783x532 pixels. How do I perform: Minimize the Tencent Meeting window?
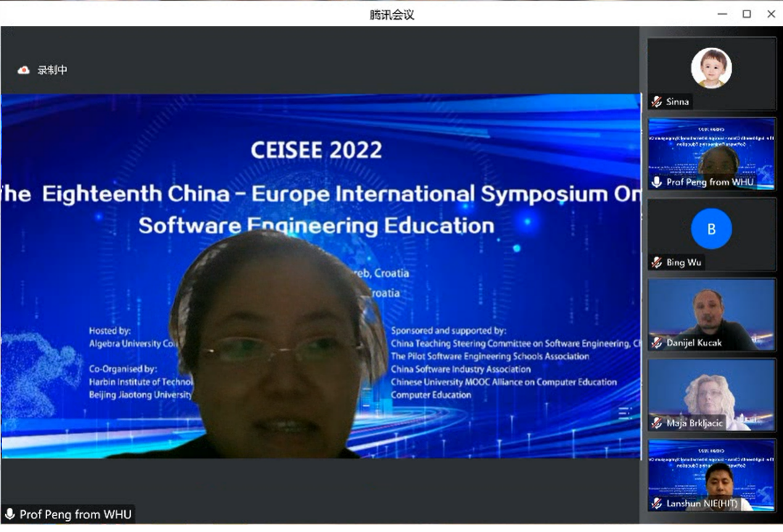pos(722,14)
